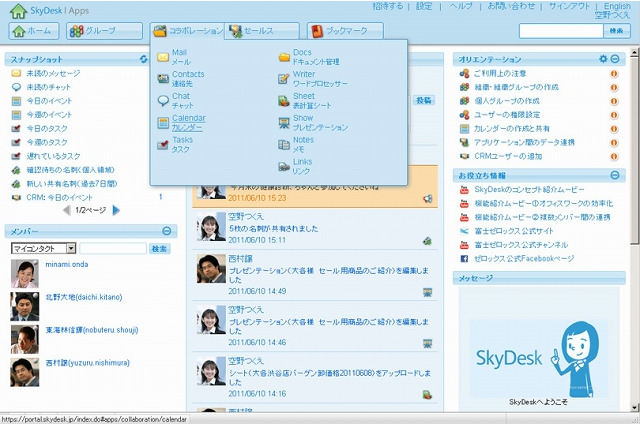This screenshot has width=640, height=426.
Task: Open 未読のメッセージ snapshot item
Action: pos(53,73)
